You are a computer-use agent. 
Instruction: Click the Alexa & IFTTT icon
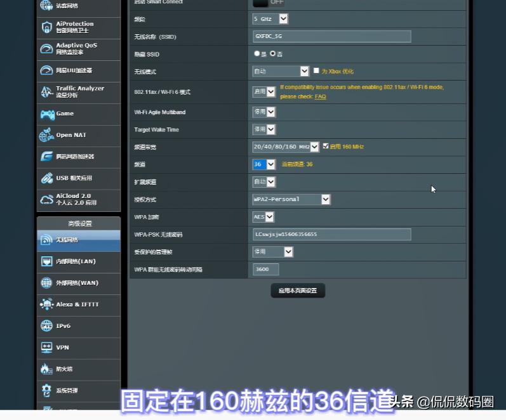pyautogui.click(x=47, y=304)
